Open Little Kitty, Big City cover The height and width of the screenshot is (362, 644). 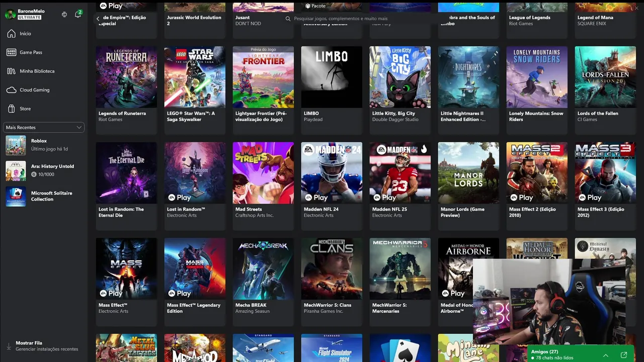pos(400,77)
